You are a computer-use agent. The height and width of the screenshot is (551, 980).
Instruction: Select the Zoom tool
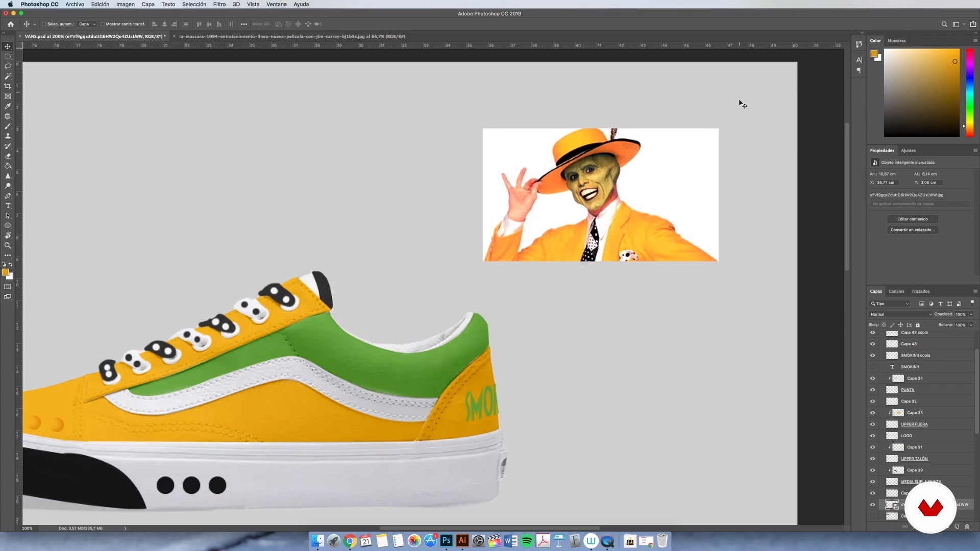coord(8,245)
